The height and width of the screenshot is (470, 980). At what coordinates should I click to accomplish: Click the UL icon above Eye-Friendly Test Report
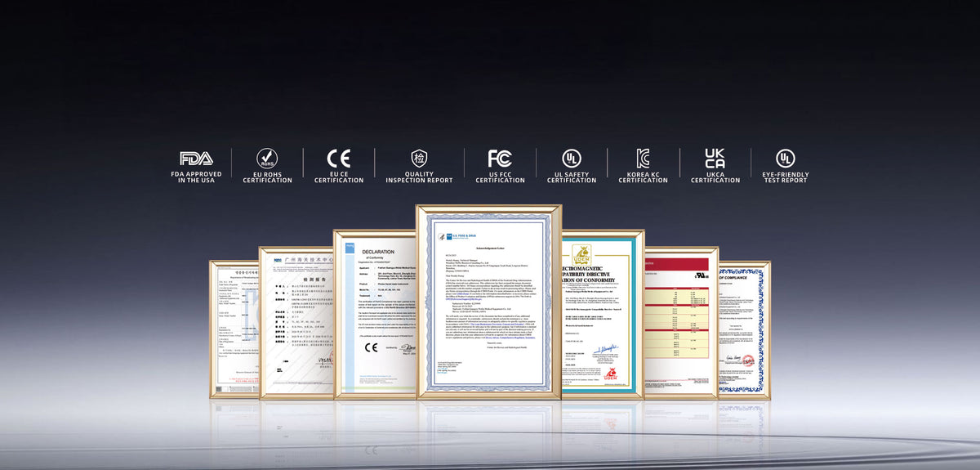tap(785, 159)
